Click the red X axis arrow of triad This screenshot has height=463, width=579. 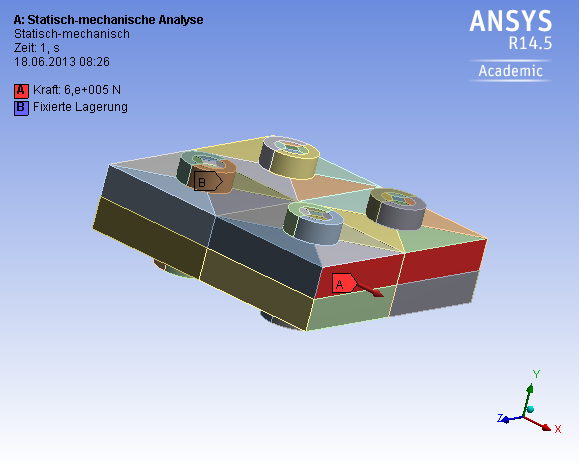(x=539, y=424)
